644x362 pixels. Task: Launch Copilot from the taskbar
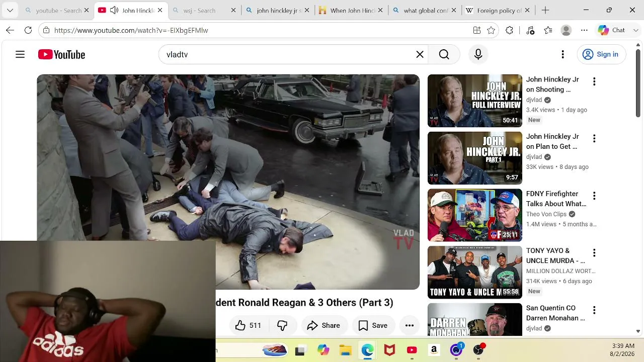click(x=323, y=350)
